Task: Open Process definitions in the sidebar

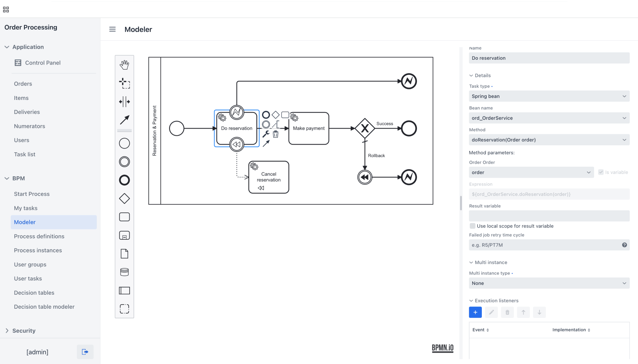Action: [39, 236]
